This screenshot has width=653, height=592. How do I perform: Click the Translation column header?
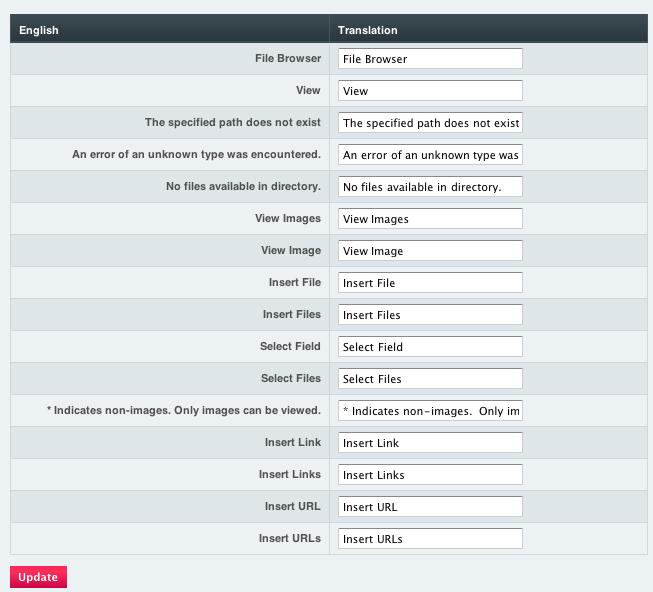pos(367,30)
